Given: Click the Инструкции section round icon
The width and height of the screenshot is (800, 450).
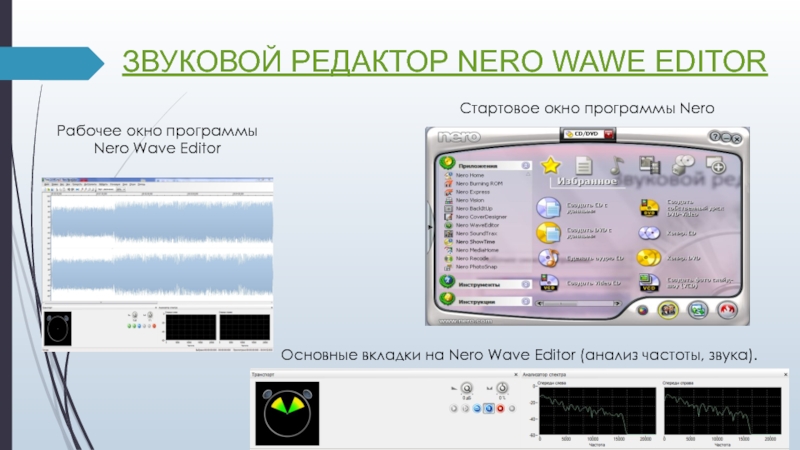Looking at the screenshot, I should 447,299.
